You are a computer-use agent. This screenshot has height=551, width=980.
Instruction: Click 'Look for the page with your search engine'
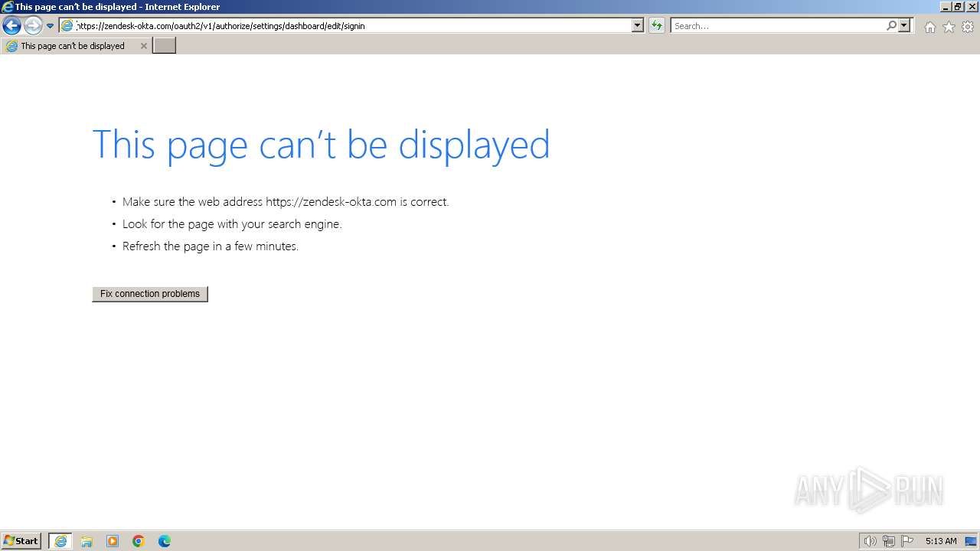[232, 224]
